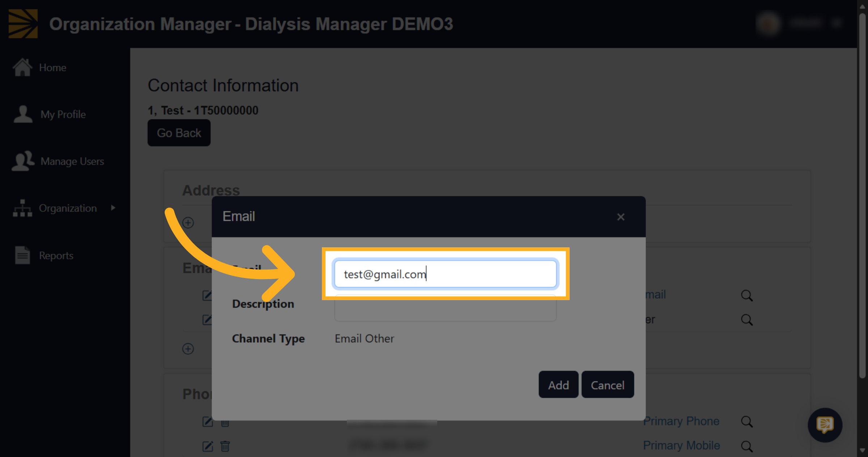Click the Email Other channel type text
The width and height of the screenshot is (868, 457).
[364, 339]
